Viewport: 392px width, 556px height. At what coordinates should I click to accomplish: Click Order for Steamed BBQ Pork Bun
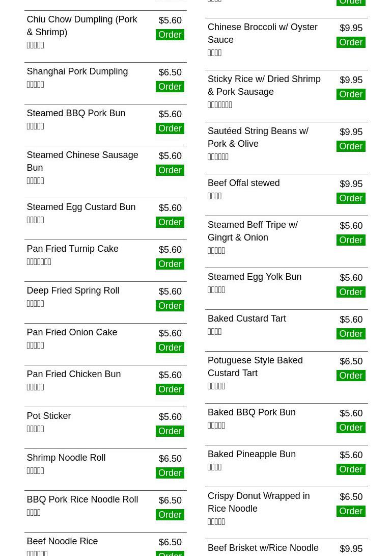pos(170,128)
